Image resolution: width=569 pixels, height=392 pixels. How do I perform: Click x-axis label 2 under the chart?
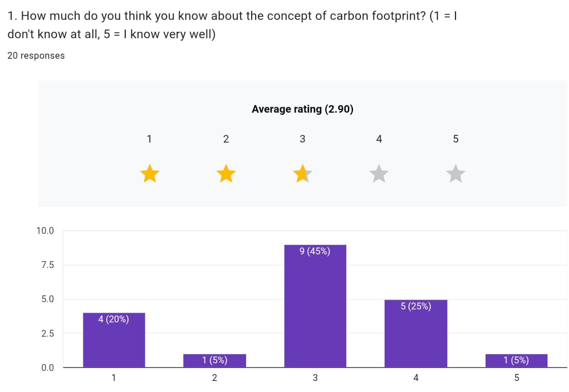[x=215, y=378]
